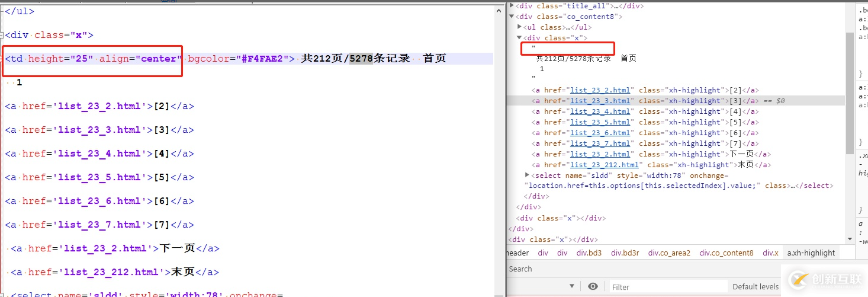Select the header breadcrumb
Image resolution: width=868 pixels, height=297 pixels.
click(x=517, y=253)
